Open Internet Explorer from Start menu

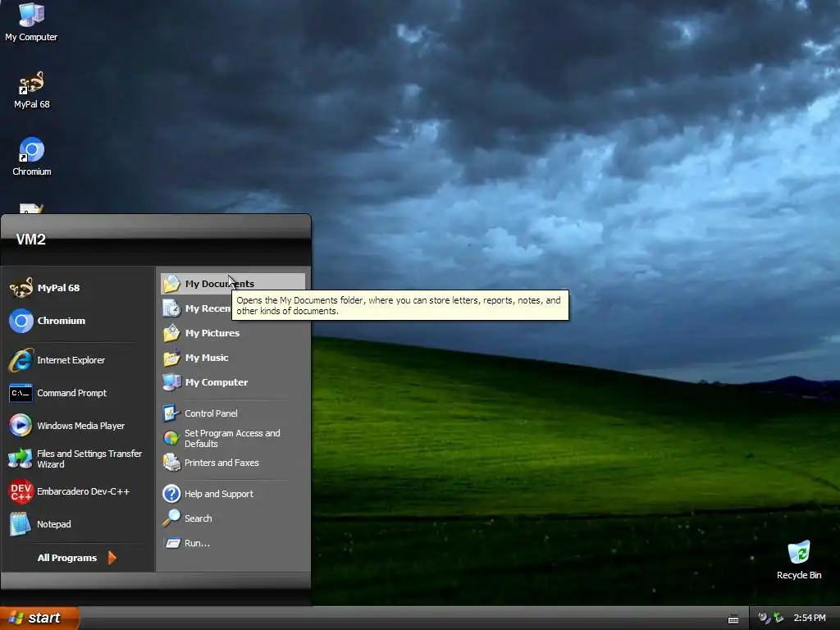click(78, 360)
